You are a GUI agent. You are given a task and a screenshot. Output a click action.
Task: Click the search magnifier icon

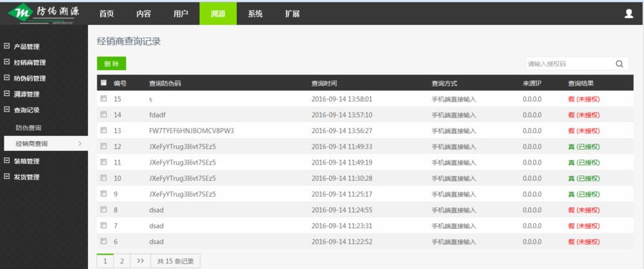pyautogui.click(x=620, y=64)
